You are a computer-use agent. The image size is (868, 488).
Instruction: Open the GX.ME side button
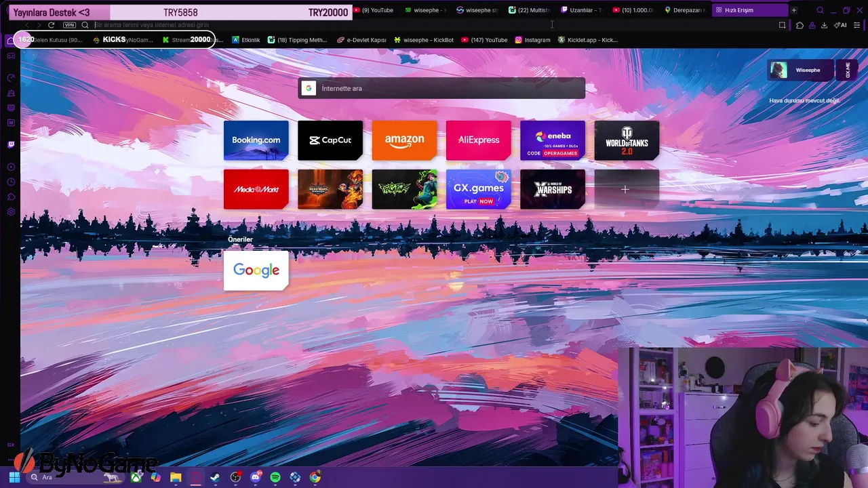848,70
